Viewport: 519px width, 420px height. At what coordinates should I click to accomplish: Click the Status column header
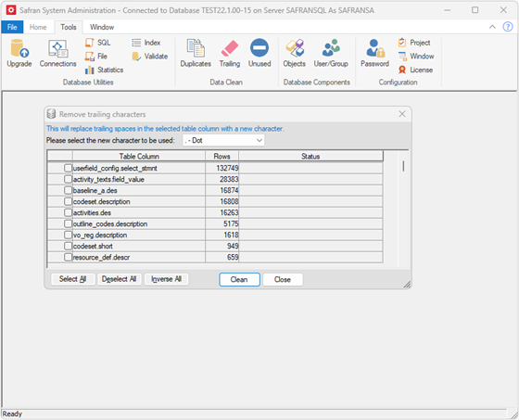tap(310, 157)
